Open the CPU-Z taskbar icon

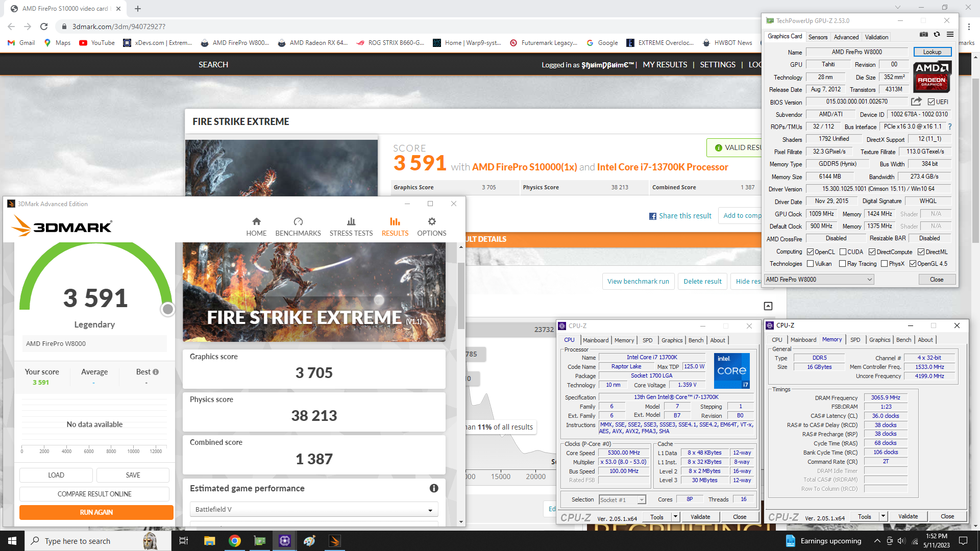[x=285, y=541]
